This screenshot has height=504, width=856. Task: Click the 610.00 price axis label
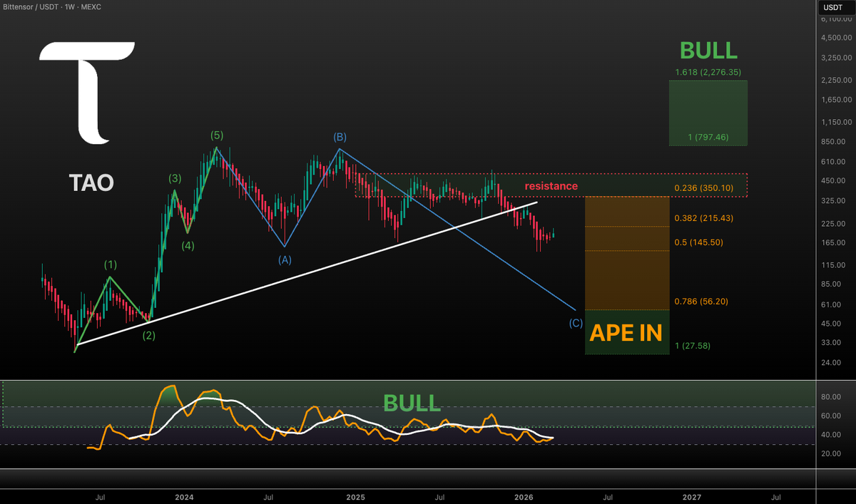coord(835,162)
